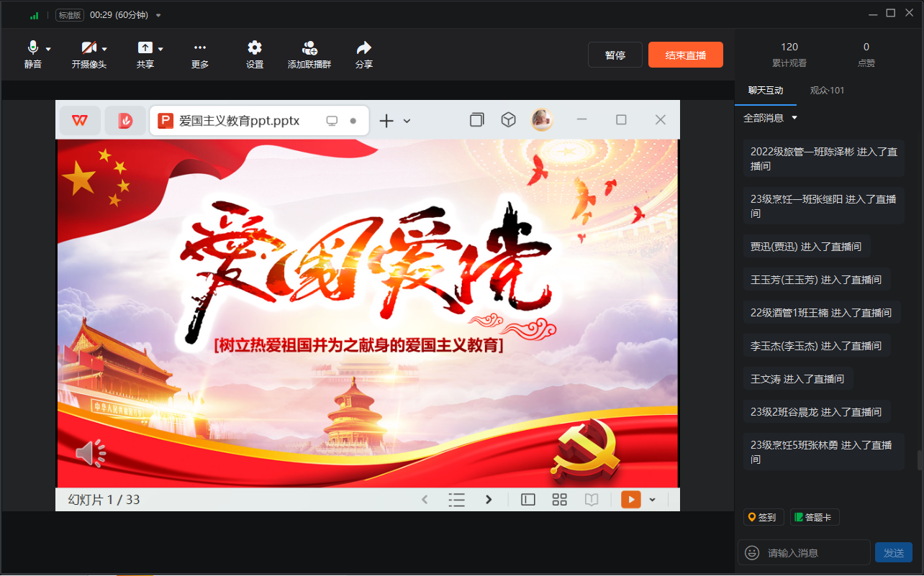Mute the microphone with the 静音 icon
The width and height of the screenshot is (924, 576).
click(32, 48)
